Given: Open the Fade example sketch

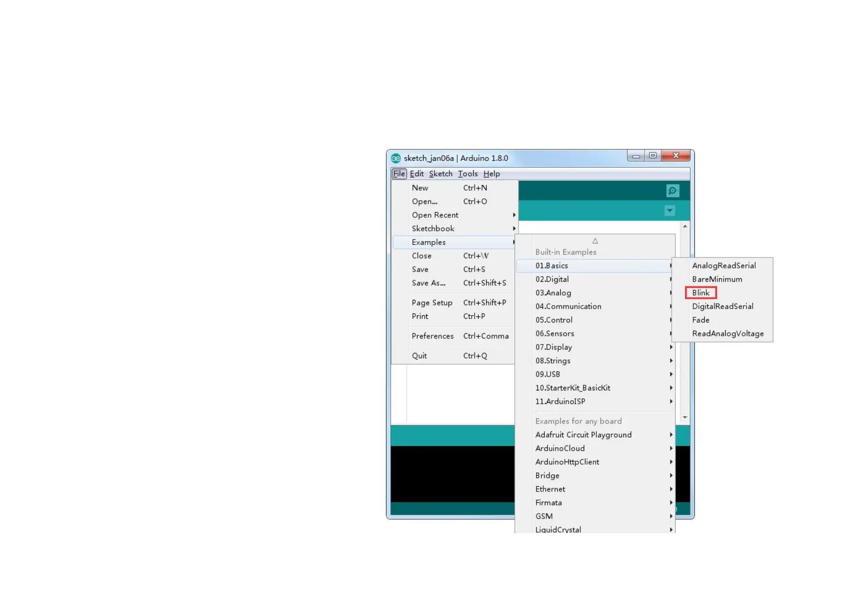Looking at the screenshot, I should click(723, 320).
